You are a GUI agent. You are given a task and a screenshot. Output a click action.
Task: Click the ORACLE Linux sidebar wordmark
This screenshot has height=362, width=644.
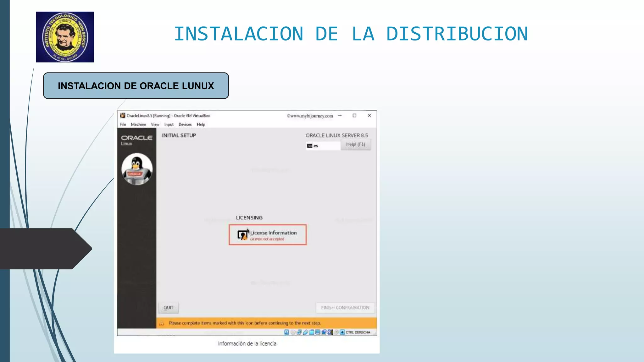(x=136, y=140)
